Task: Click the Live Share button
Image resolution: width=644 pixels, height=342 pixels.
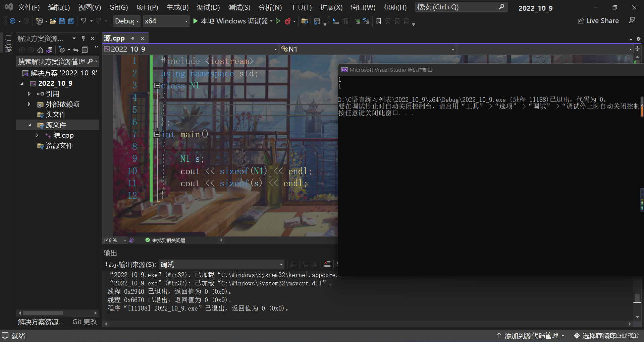Action: point(598,21)
